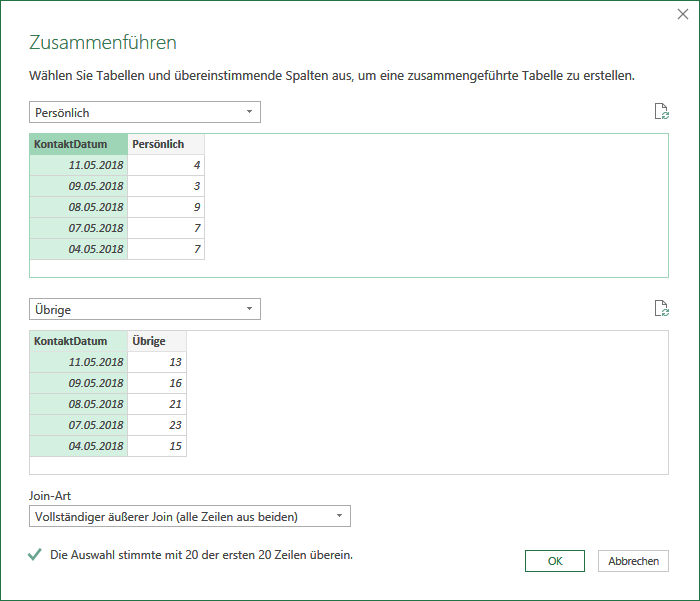Select the Persönlich column header
Image resolution: width=700 pixels, height=601 pixels.
coord(166,144)
